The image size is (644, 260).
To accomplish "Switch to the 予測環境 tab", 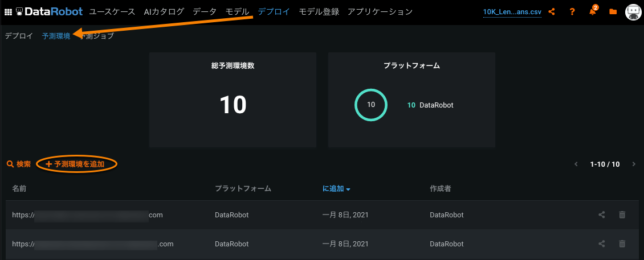I will tap(56, 36).
